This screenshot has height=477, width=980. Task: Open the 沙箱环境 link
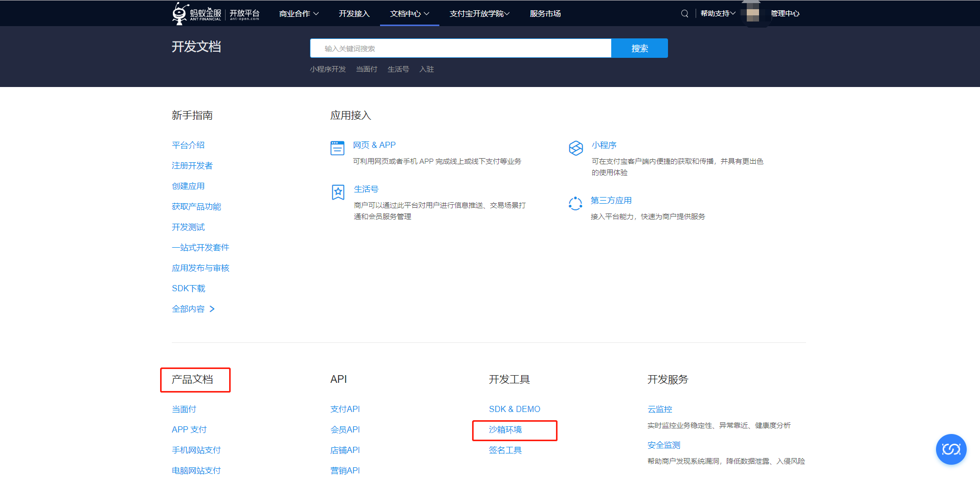point(505,430)
